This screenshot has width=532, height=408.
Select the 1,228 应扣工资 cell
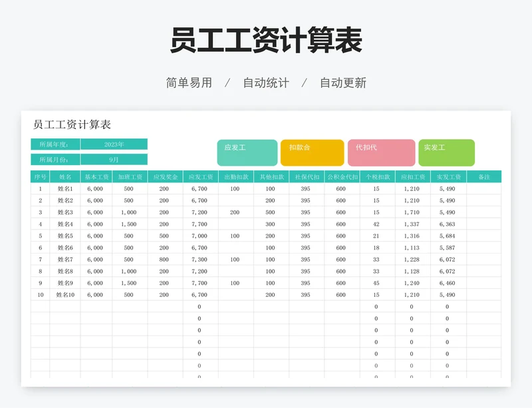coord(413,259)
